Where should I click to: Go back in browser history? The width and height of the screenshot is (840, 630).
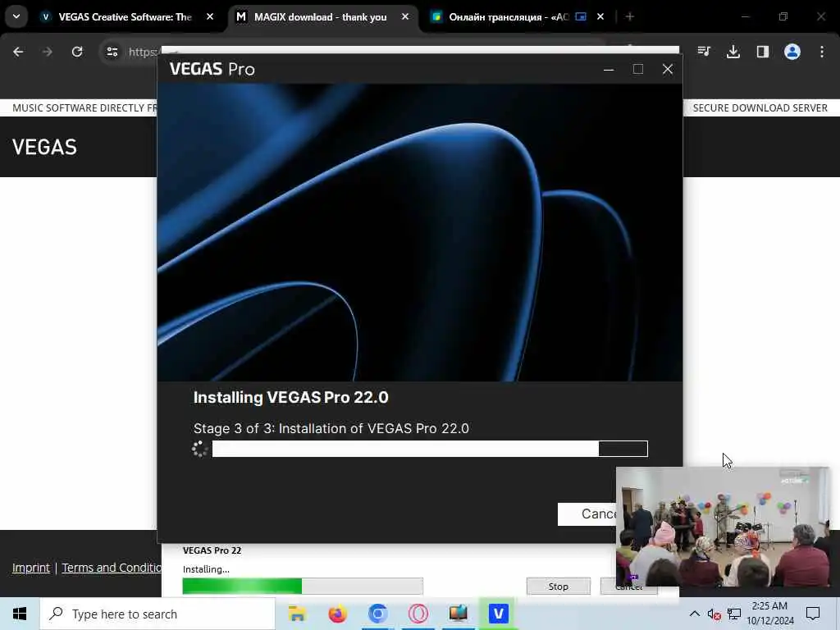click(x=18, y=52)
